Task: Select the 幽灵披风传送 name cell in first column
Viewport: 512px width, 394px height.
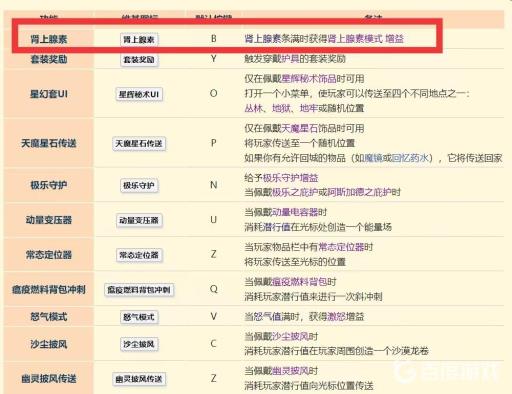Action: tap(49, 378)
